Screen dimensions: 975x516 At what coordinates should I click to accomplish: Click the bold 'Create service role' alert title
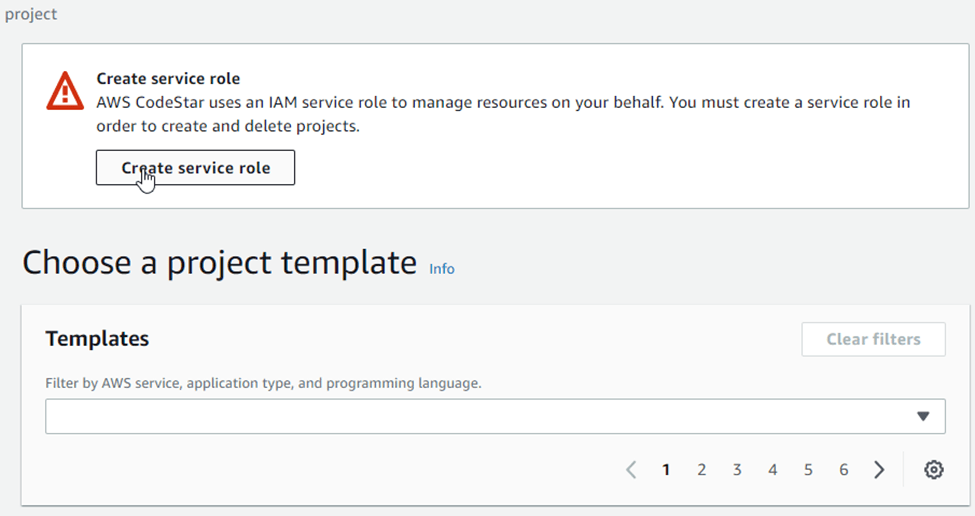click(x=168, y=78)
